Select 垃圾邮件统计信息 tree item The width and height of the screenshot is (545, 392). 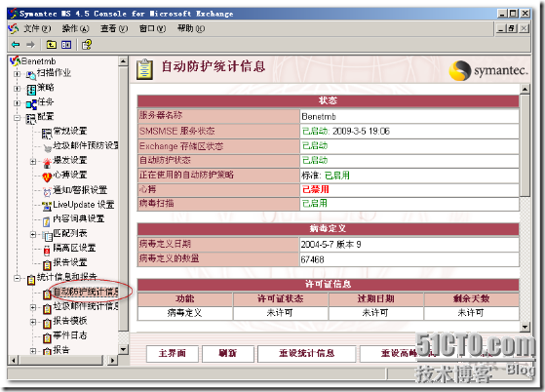86,306
